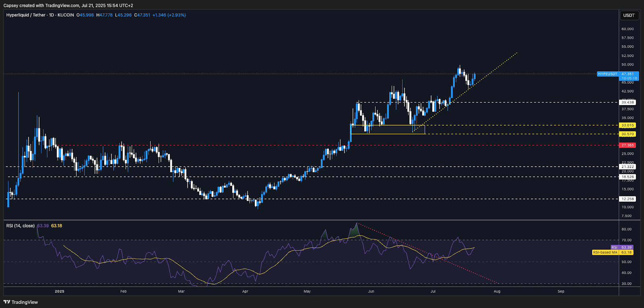Click the yellow 33.015 price label
644x308 pixels.
[x=627, y=125]
